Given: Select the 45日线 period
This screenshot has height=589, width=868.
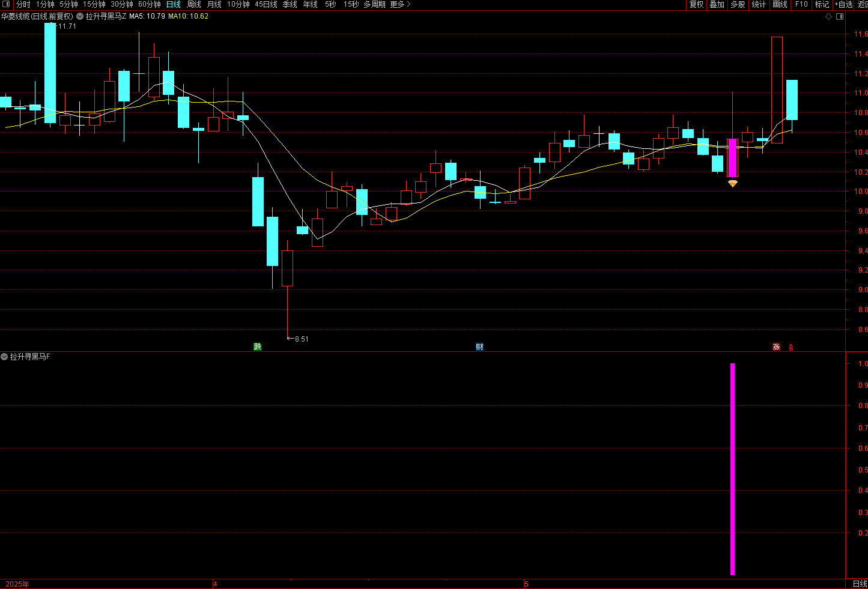Looking at the screenshot, I should (266, 4).
